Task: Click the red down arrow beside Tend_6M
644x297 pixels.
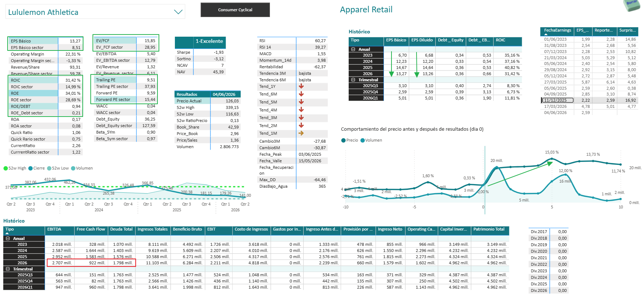Action: tap(301, 94)
